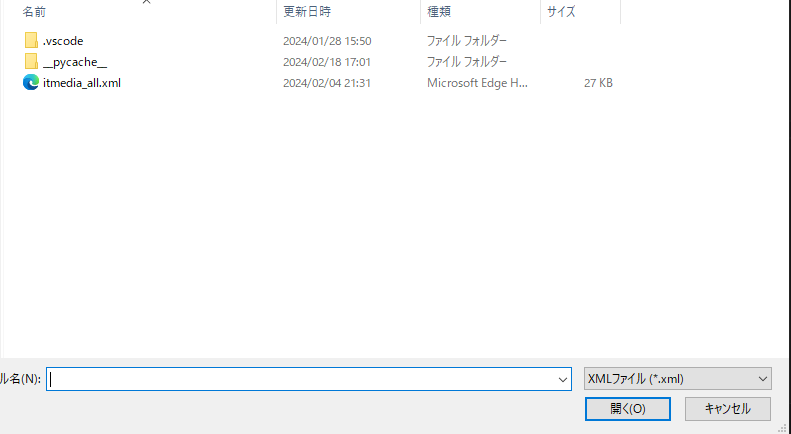Click the __pycache__ folder icon
Image resolution: width=791 pixels, height=434 pixels.
click(31, 62)
